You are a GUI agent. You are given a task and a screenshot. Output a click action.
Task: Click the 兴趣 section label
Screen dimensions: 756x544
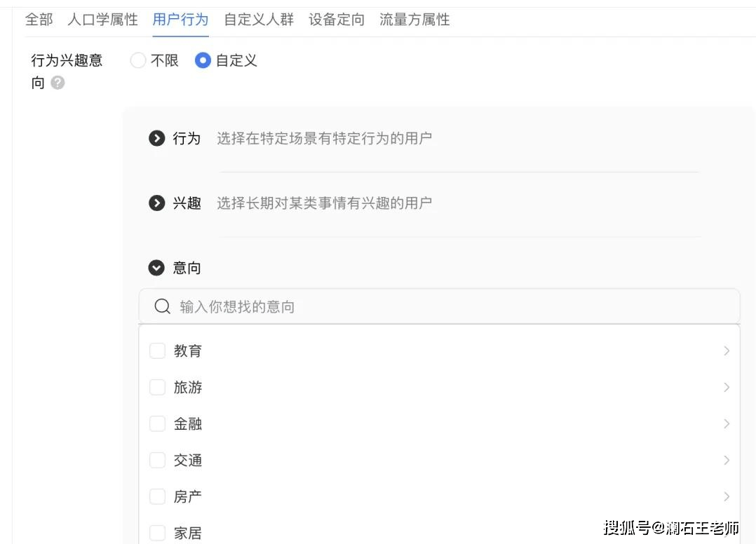tap(187, 203)
